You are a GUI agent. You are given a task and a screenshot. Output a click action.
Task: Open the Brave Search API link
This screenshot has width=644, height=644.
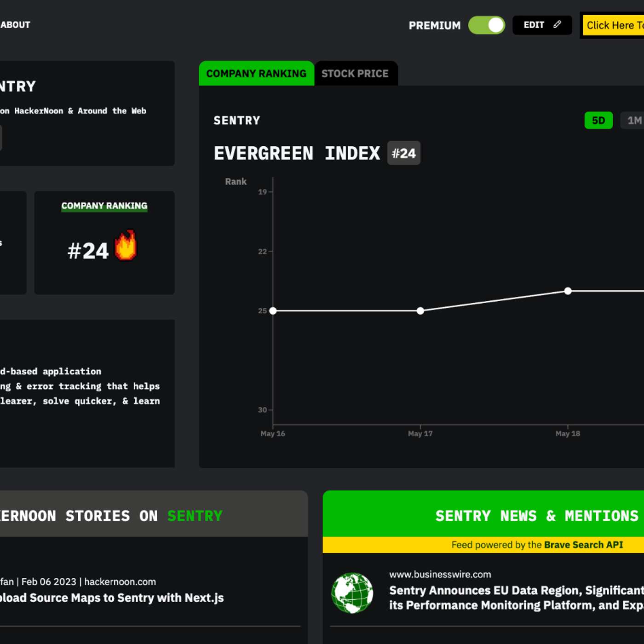pyautogui.click(x=583, y=545)
